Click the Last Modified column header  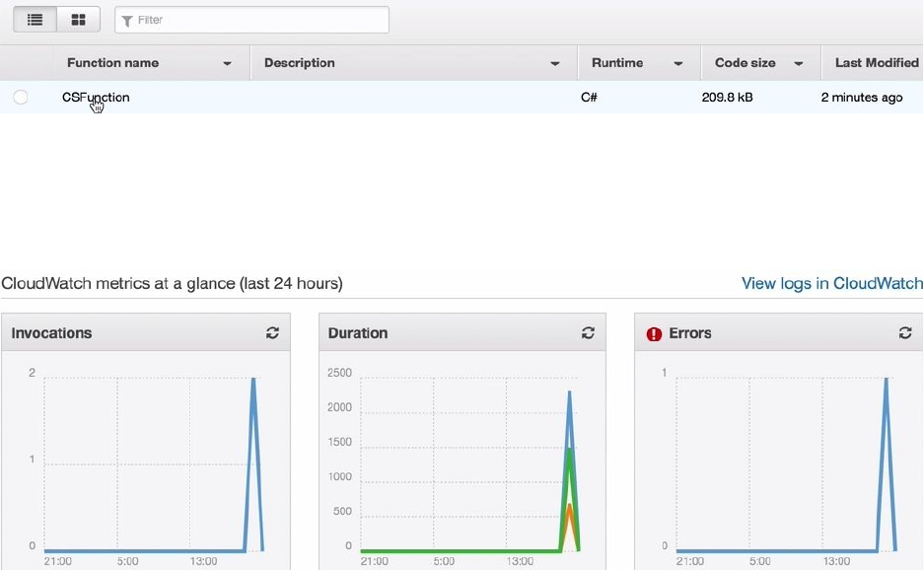pyautogui.click(x=877, y=62)
